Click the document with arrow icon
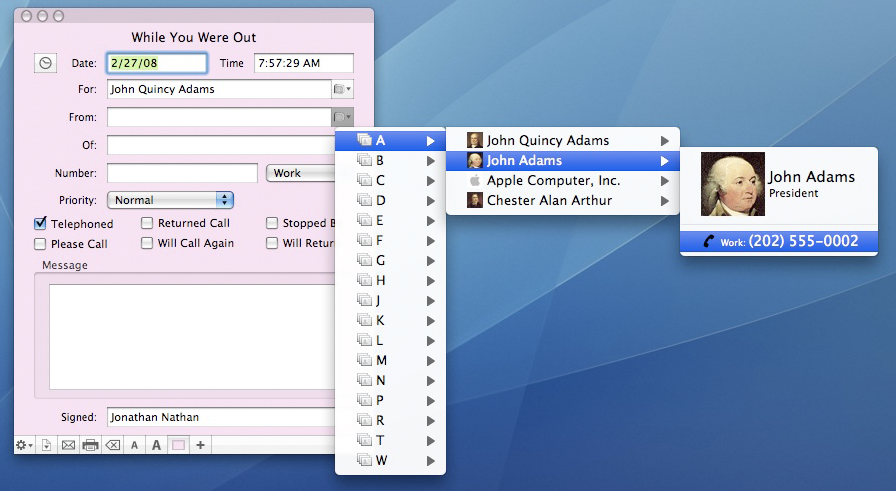The image size is (896, 491). click(46, 445)
